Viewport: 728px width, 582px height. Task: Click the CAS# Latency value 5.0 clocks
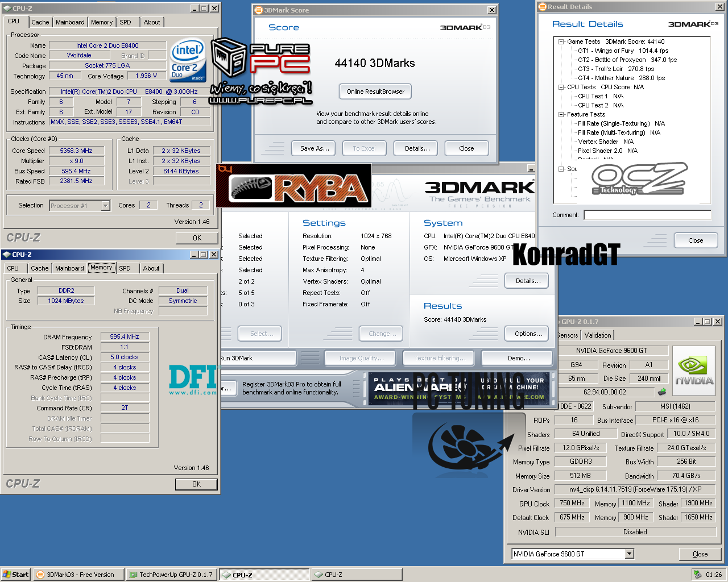(125, 357)
